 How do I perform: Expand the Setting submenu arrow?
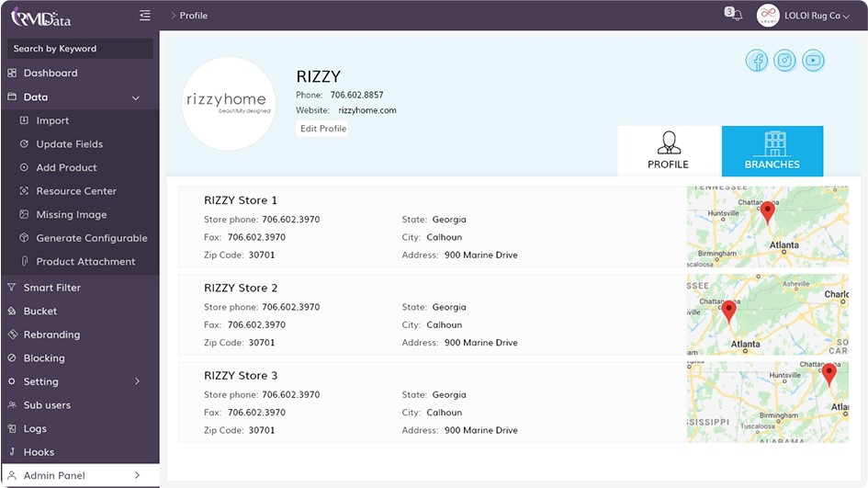pos(137,381)
